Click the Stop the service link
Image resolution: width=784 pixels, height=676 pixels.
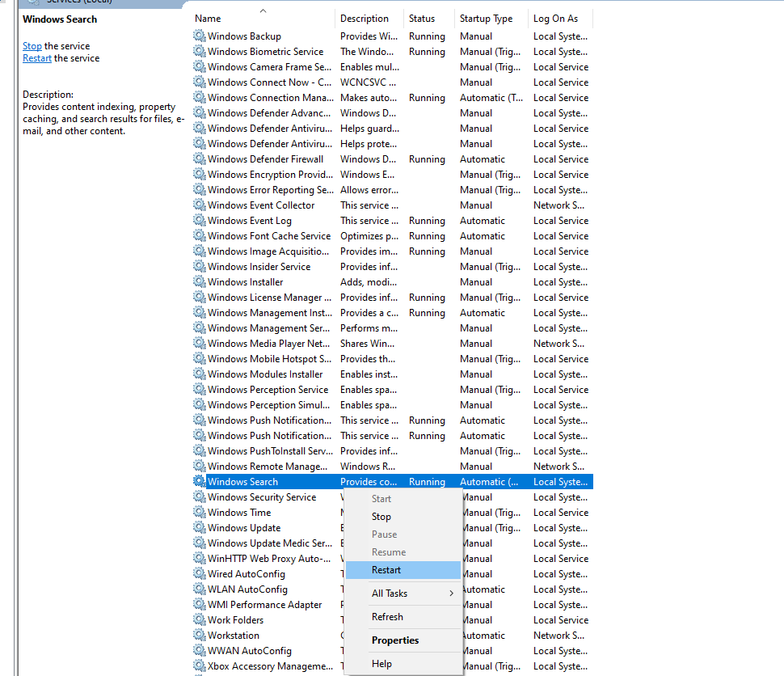[32, 45]
